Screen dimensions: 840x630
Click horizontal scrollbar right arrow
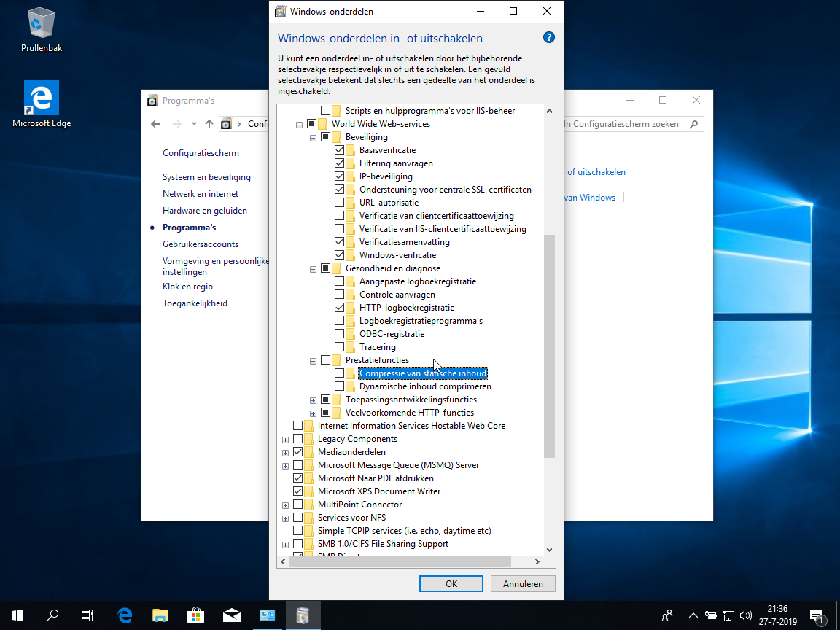[537, 561]
